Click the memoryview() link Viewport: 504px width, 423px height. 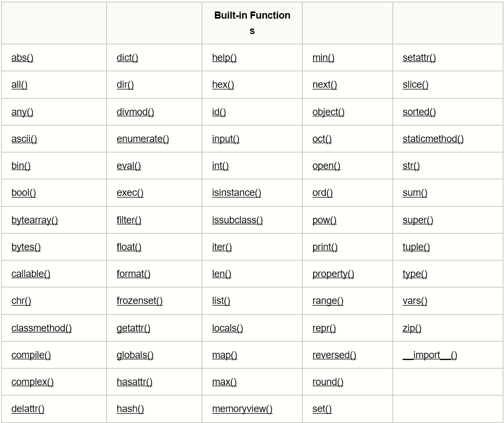pyautogui.click(x=242, y=409)
